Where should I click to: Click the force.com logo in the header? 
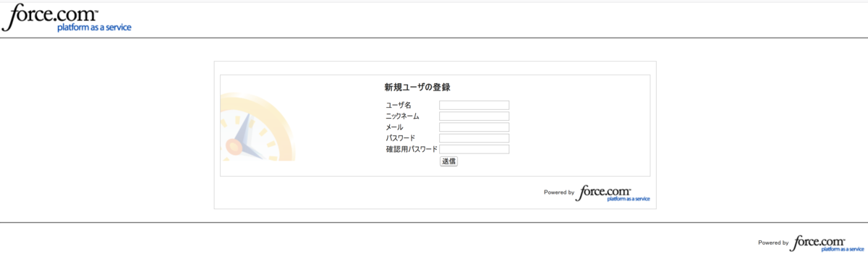67,19
